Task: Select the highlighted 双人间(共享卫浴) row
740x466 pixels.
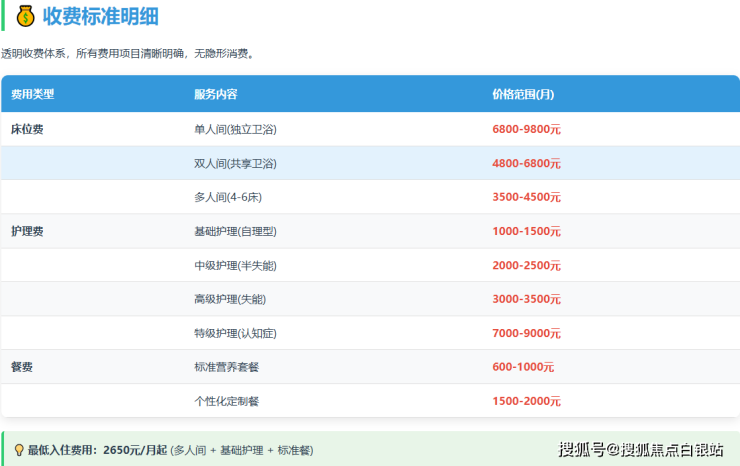Action: pos(235,163)
